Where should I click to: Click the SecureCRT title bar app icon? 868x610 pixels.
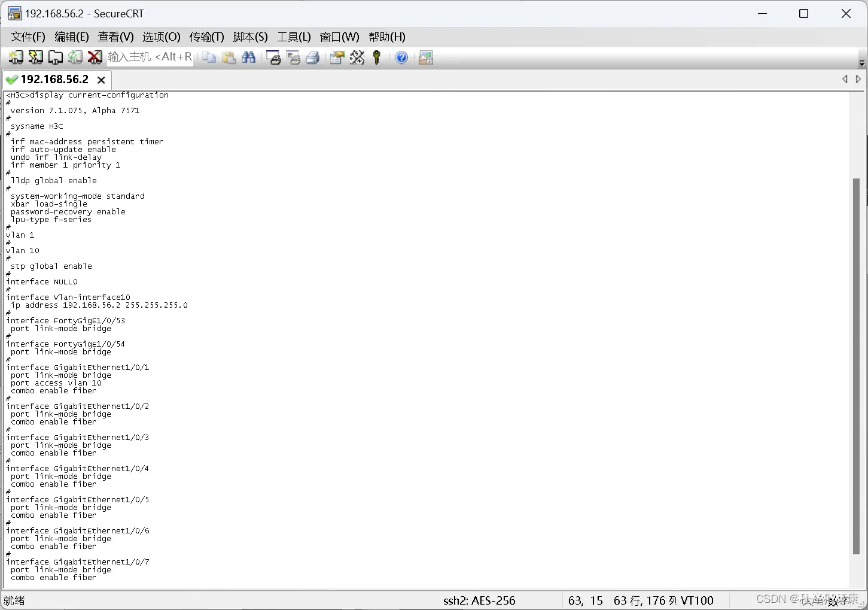pyautogui.click(x=14, y=13)
